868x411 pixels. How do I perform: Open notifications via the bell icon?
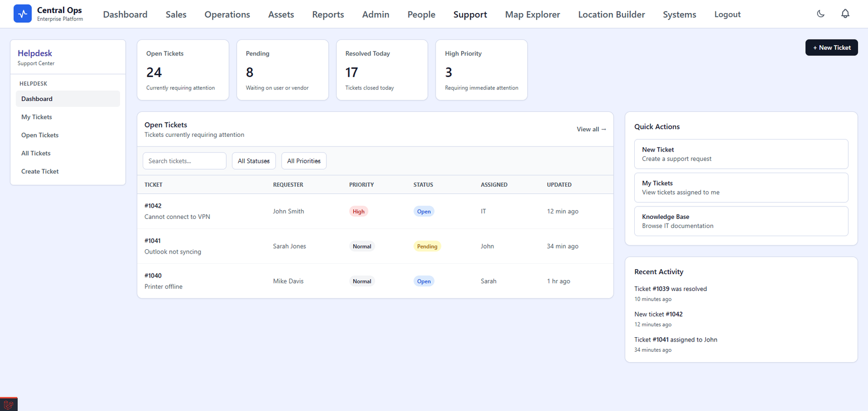tap(845, 14)
